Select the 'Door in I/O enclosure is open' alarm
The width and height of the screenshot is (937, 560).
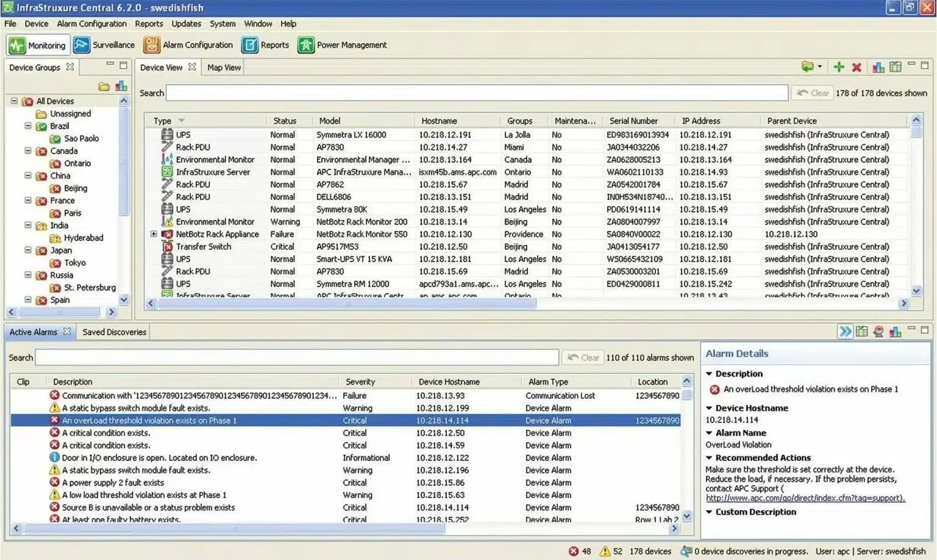click(x=345, y=457)
